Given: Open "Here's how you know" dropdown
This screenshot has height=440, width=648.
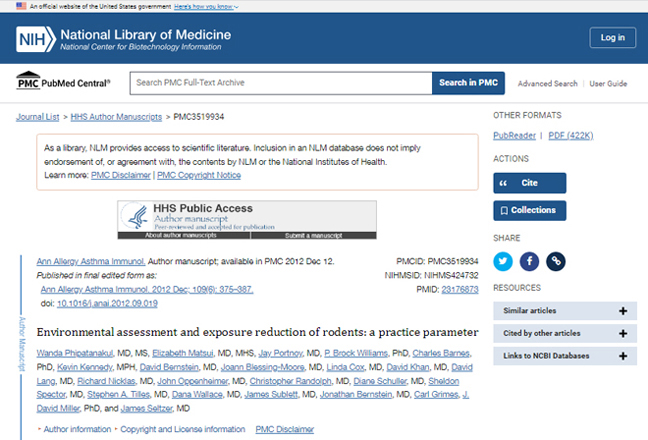Looking at the screenshot, I should [206, 7].
